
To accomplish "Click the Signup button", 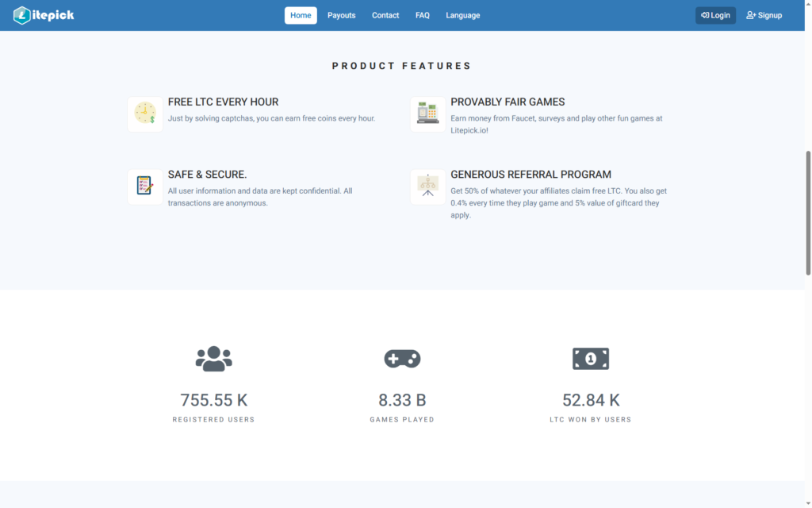I will [764, 16].
